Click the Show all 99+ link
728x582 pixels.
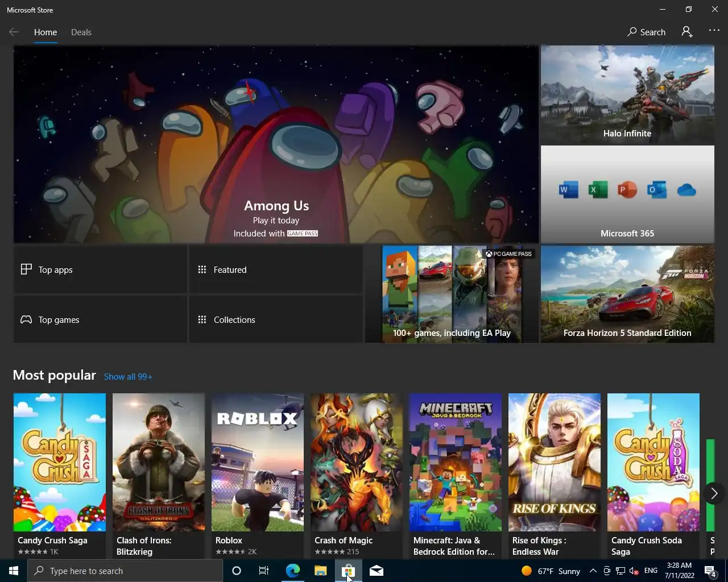(x=128, y=377)
